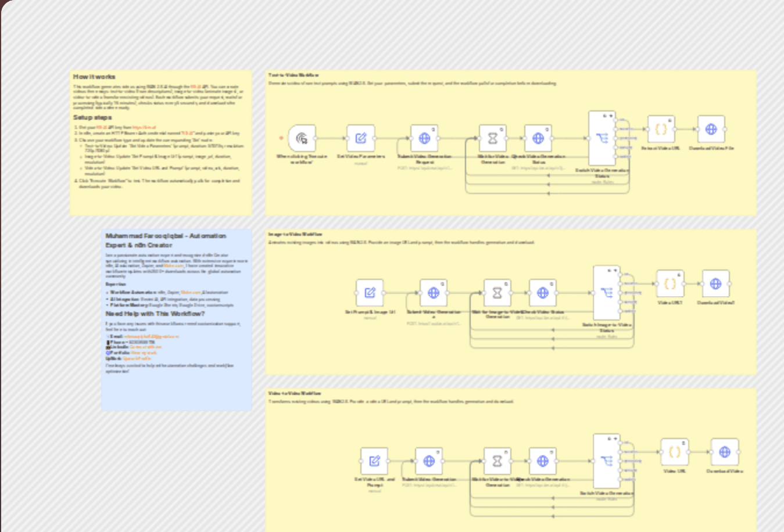Open Set Video Parameters edit node
This screenshot has height=532, width=784.
click(361, 138)
